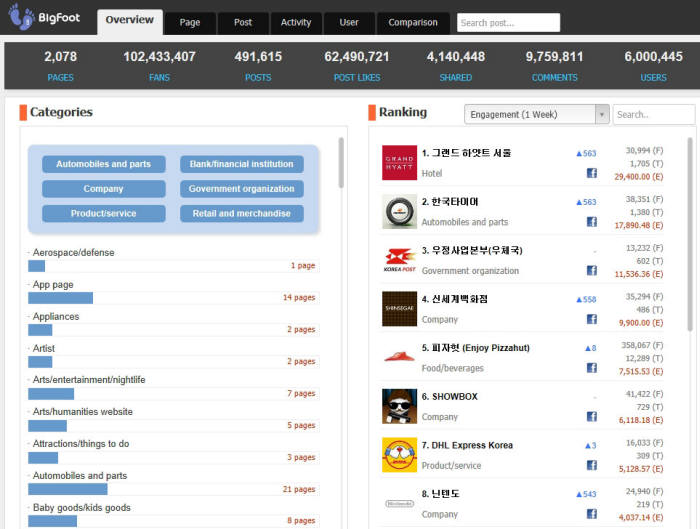Click the SHOWBOX avatar thumbnail
The image size is (700, 529).
point(399,406)
